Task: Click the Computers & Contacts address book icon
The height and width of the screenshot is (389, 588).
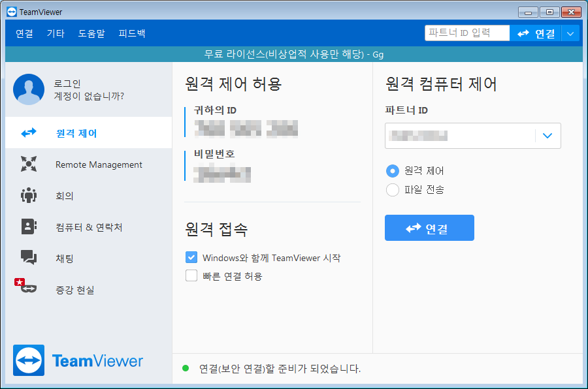Action: pos(29,226)
